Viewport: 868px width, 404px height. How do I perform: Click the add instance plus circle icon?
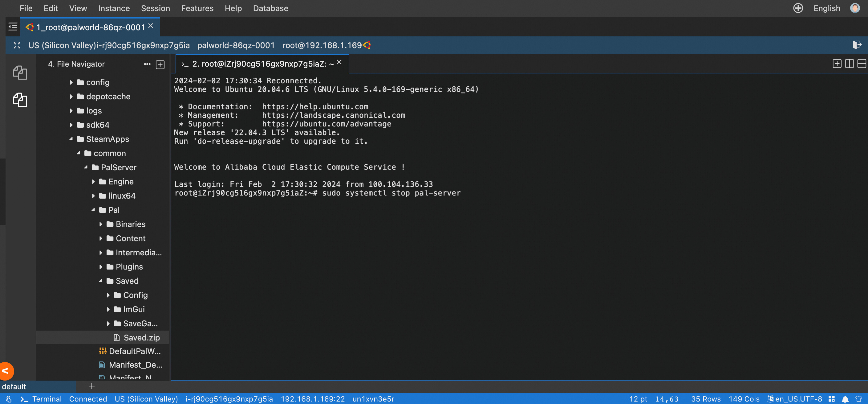click(798, 8)
